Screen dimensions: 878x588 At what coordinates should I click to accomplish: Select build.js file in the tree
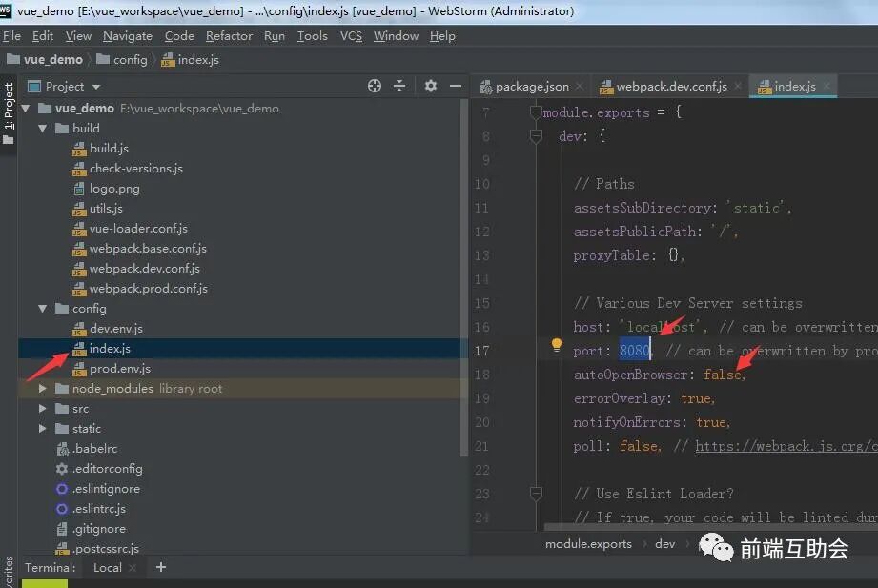coord(109,149)
